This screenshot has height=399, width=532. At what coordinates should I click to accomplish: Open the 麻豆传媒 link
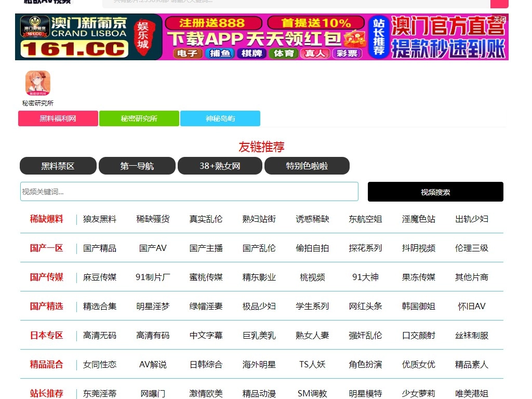pos(99,277)
